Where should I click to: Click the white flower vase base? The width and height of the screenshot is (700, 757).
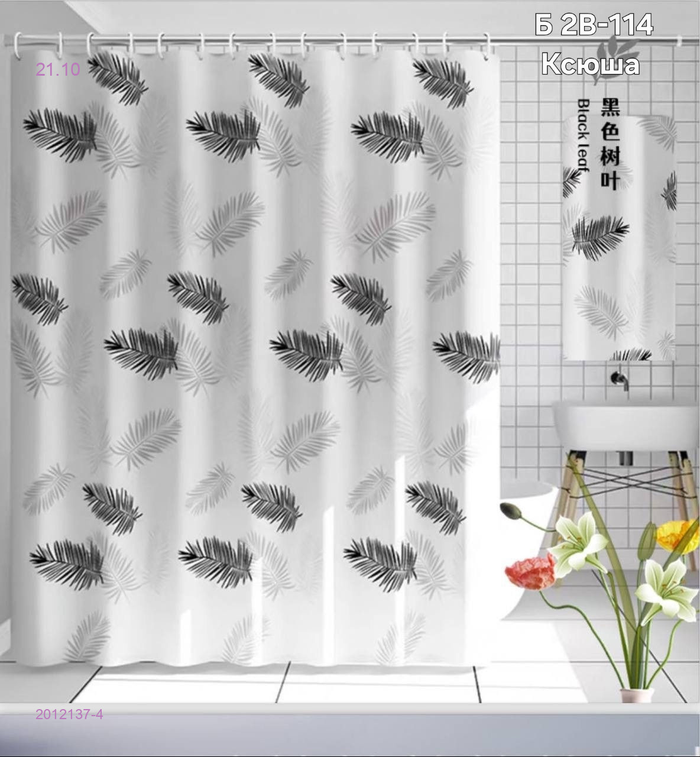636,695
